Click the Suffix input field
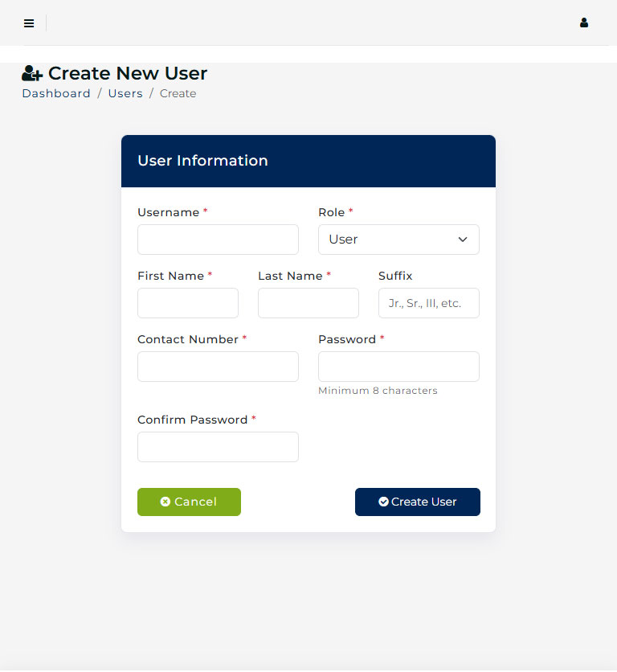Screen dimensions: 617x672 pos(429,303)
